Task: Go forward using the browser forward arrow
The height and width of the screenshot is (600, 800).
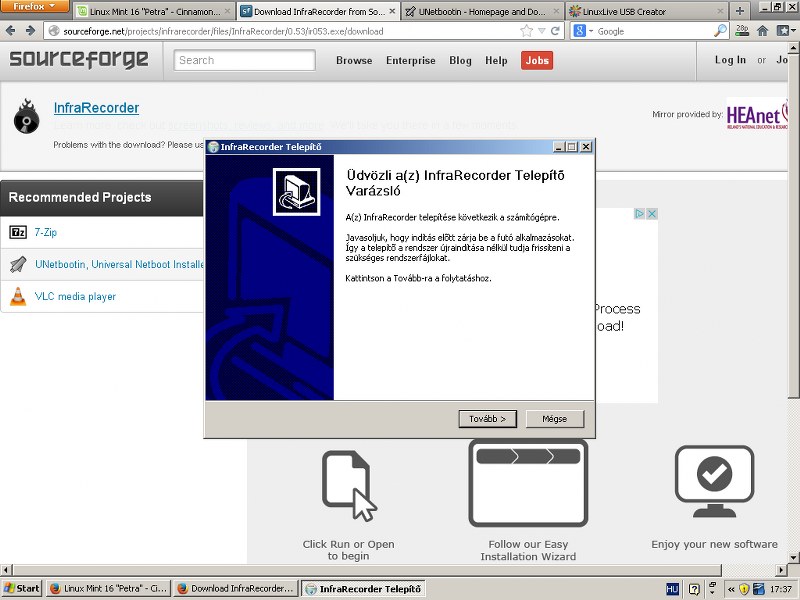Action: (x=30, y=31)
